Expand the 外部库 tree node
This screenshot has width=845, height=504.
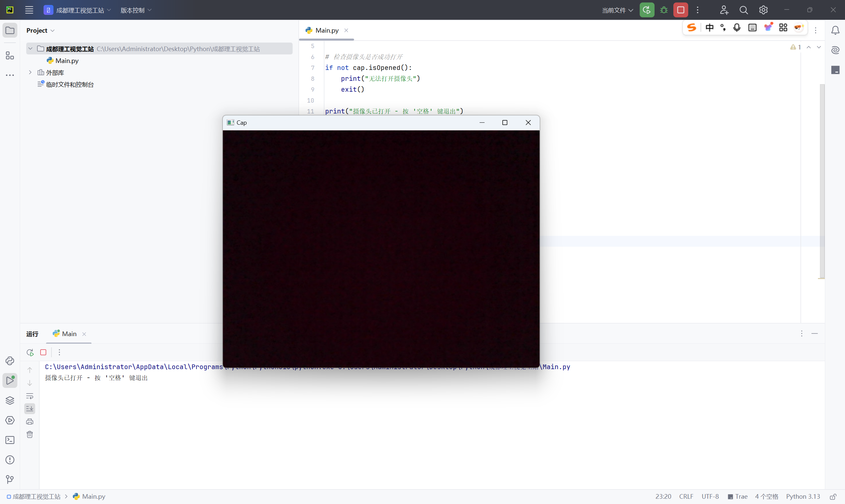point(30,72)
